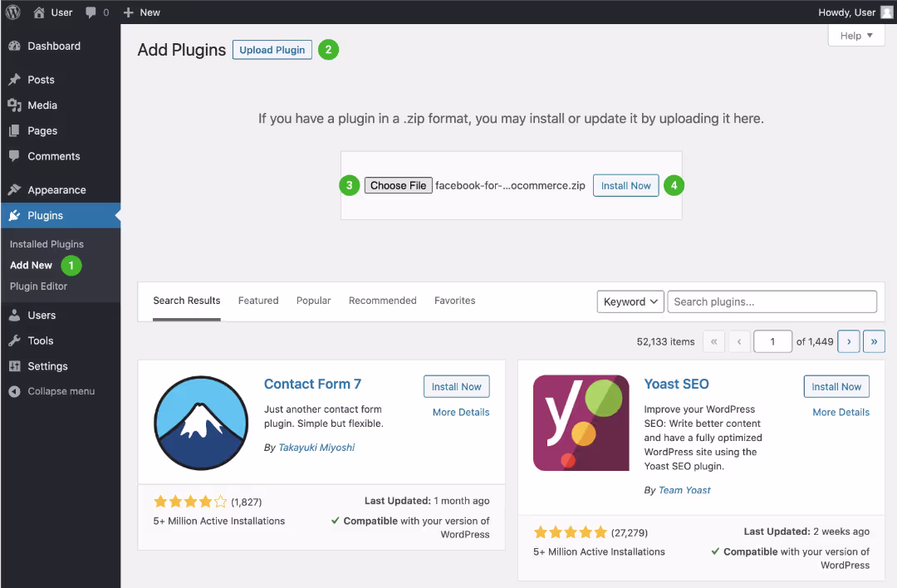
Task: Install the uploaded zip with Install Now
Action: (626, 185)
